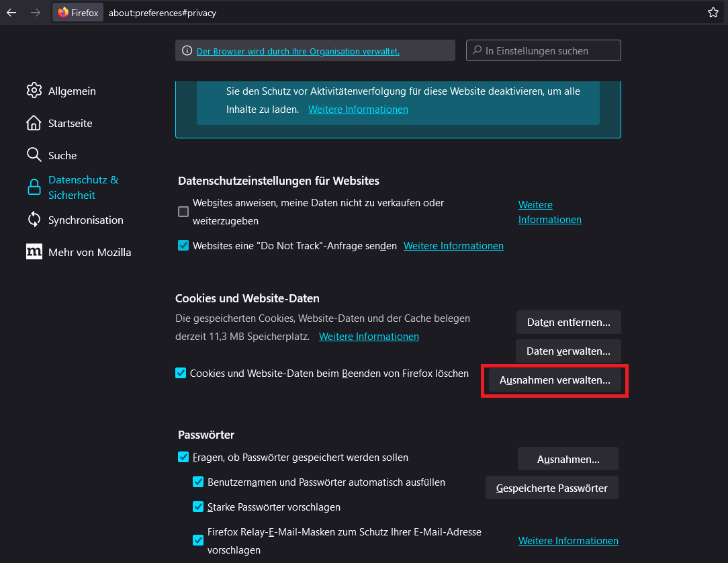Click the Allgemein gear icon
The height and width of the screenshot is (563, 728).
pyautogui.click(x=34, y=91)
